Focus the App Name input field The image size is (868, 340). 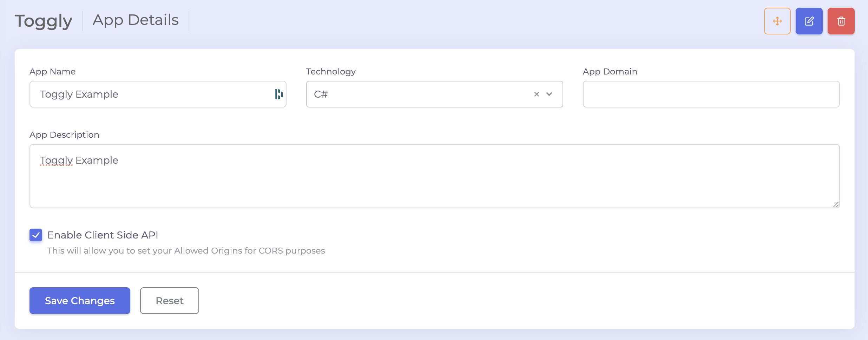(158, 94)
